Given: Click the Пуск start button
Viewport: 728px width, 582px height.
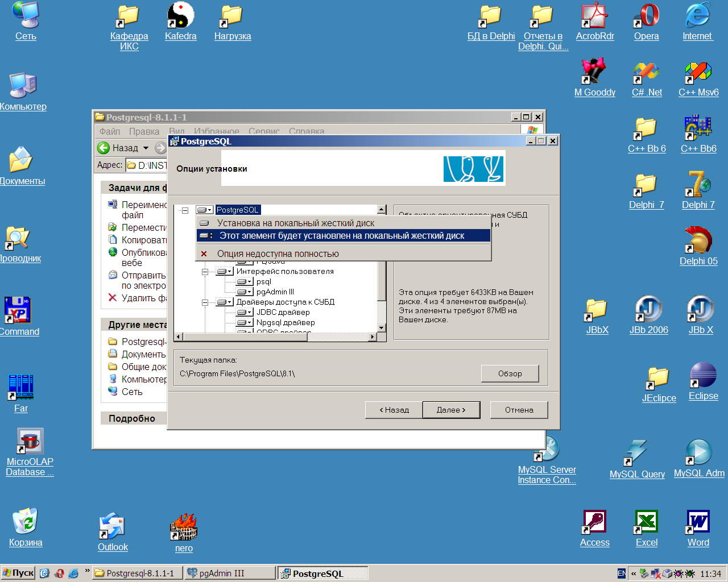Looking at the screenshot, I should click(x=18, y=573).
